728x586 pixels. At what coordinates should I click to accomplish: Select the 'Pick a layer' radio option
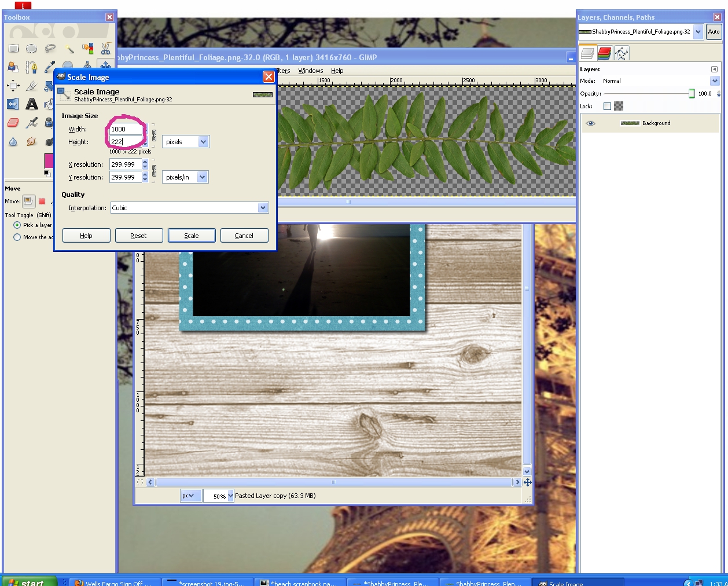point(17,225)
